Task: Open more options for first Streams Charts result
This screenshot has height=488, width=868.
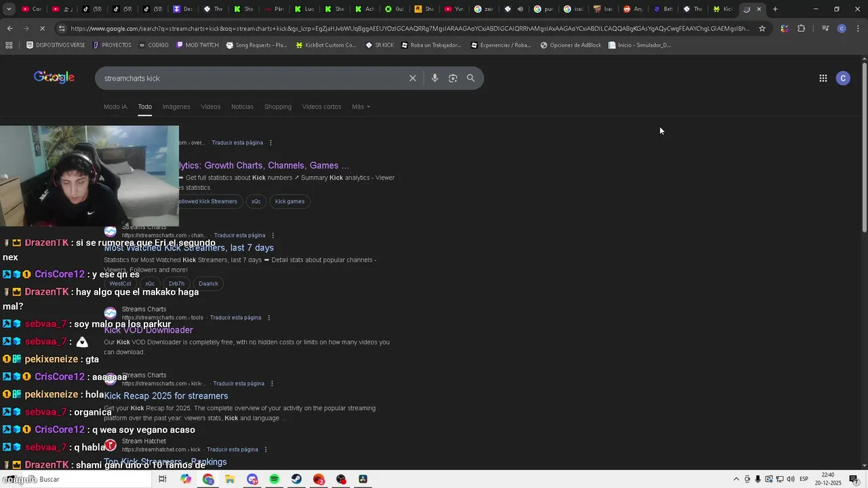Action: pyautogui.click(x=271, y=143)
